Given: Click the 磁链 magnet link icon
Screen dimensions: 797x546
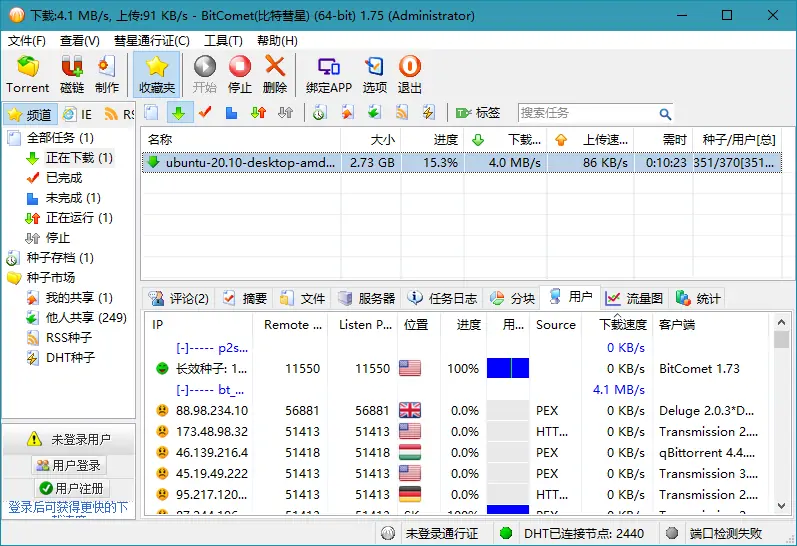Looking at the screenshot, I should [72, 74].
